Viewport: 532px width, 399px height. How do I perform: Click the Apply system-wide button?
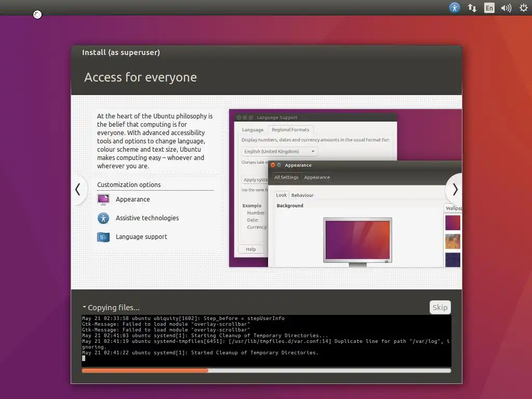pos(255,180)
